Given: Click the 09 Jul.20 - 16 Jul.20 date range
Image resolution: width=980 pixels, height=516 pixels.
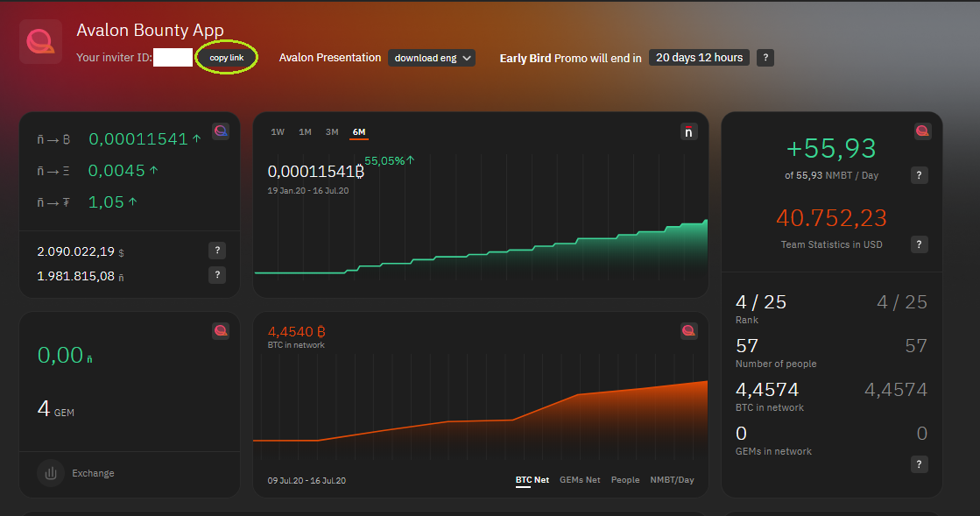Looking at the screenshot, I should tap(307, 480).
